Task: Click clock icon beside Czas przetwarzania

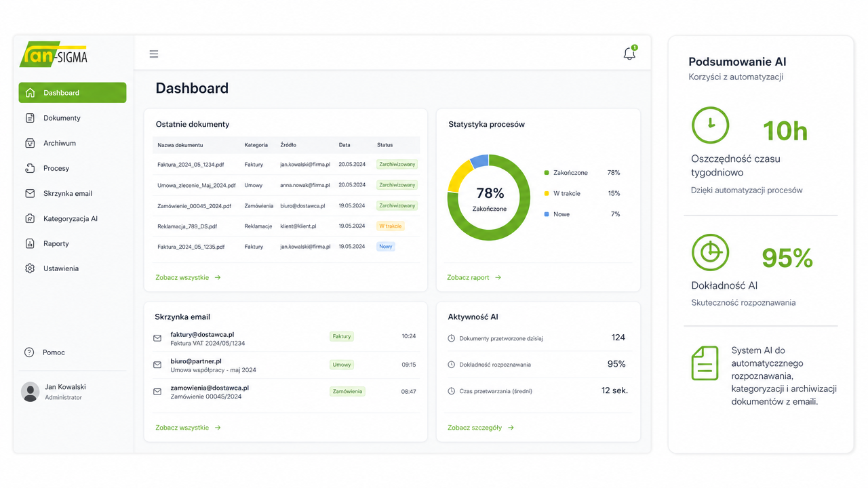Action: click(452, 391)
